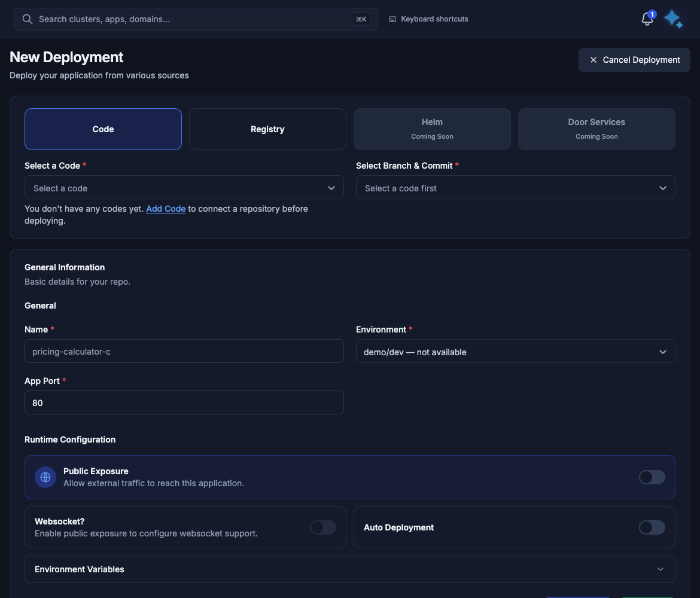Image resolution: width=700 pixels, height=598 pixels.
Task: Click the Name input field
Action: (x=184, y=351)
